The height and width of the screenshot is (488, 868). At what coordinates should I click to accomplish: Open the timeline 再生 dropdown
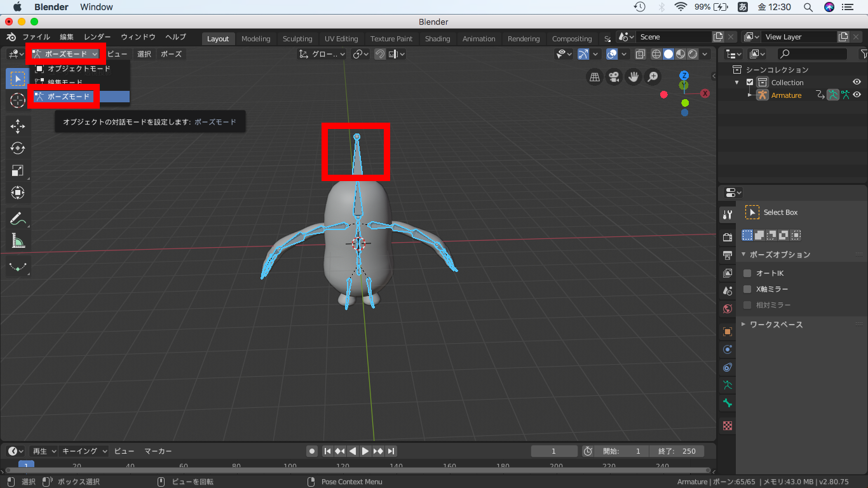tap(44, 451)
